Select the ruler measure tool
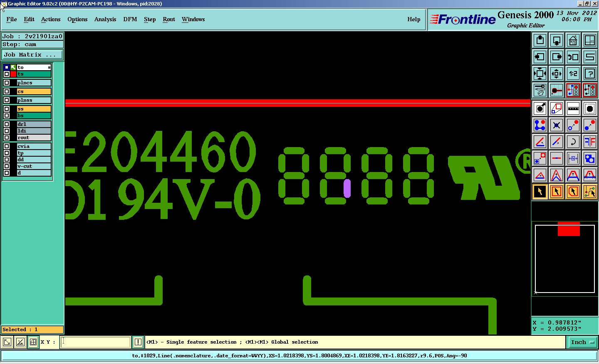 point(573,108)
